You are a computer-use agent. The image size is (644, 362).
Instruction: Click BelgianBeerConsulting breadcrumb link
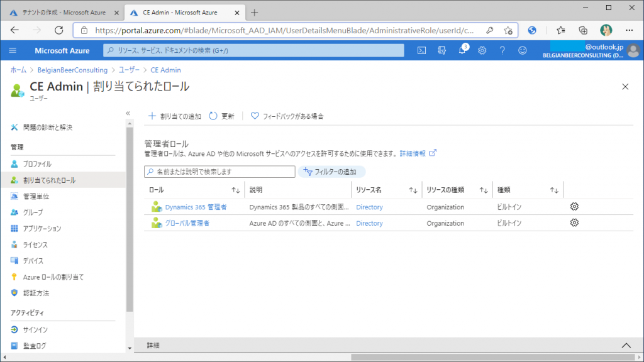[72, 70]
